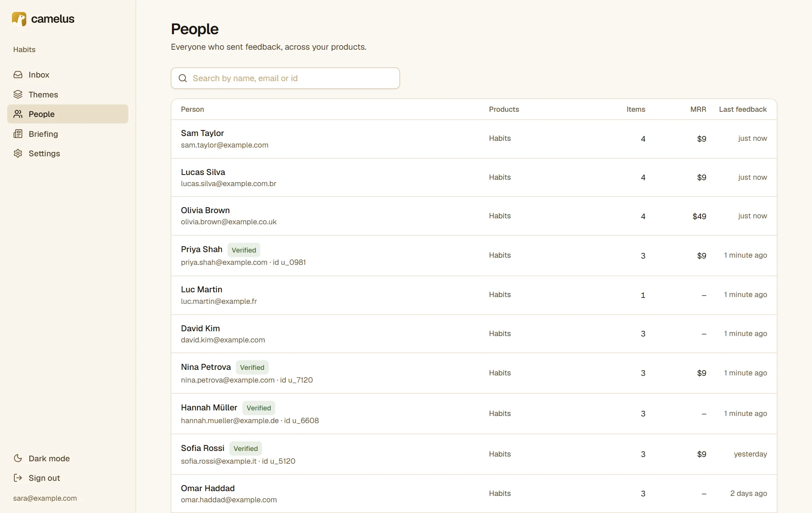Image resolution: width=812 pixels, height=513 pixels.
Task: Open Priya Shah's name
Action: [x=201, y=249]
